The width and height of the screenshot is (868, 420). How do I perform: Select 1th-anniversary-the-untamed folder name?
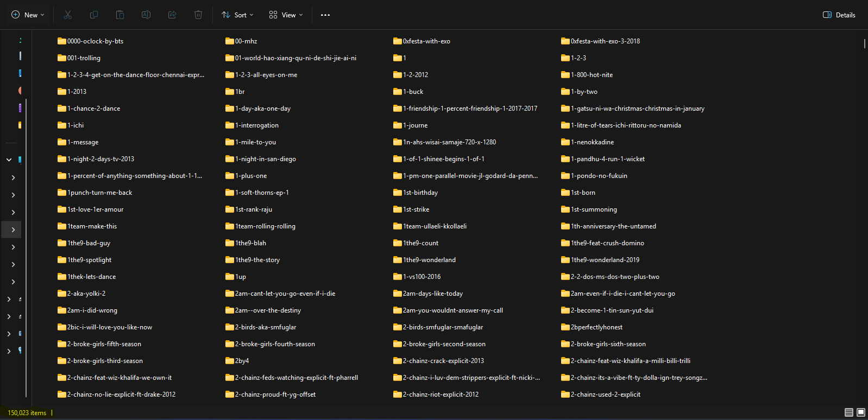coord(613,226)
